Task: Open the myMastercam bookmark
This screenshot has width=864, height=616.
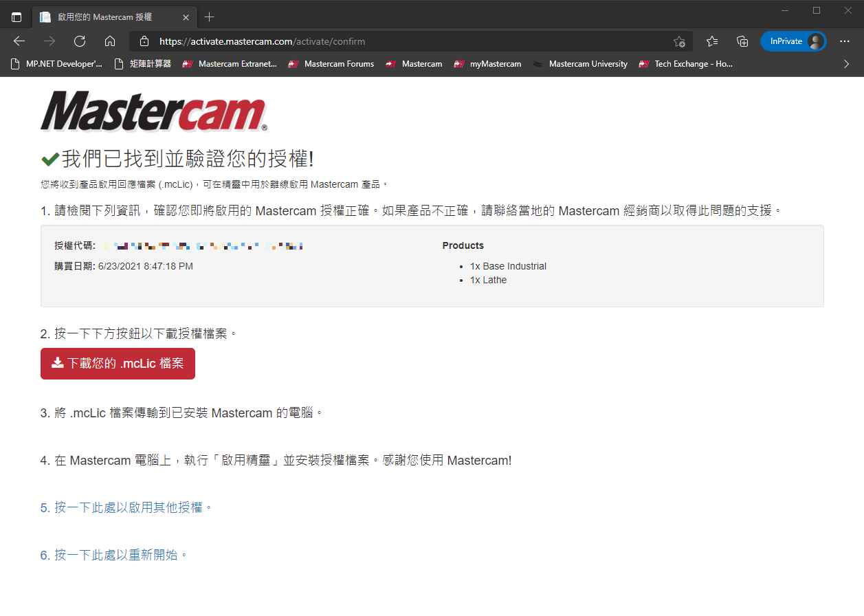Action: pyautogui.click(x=487, y=64)
